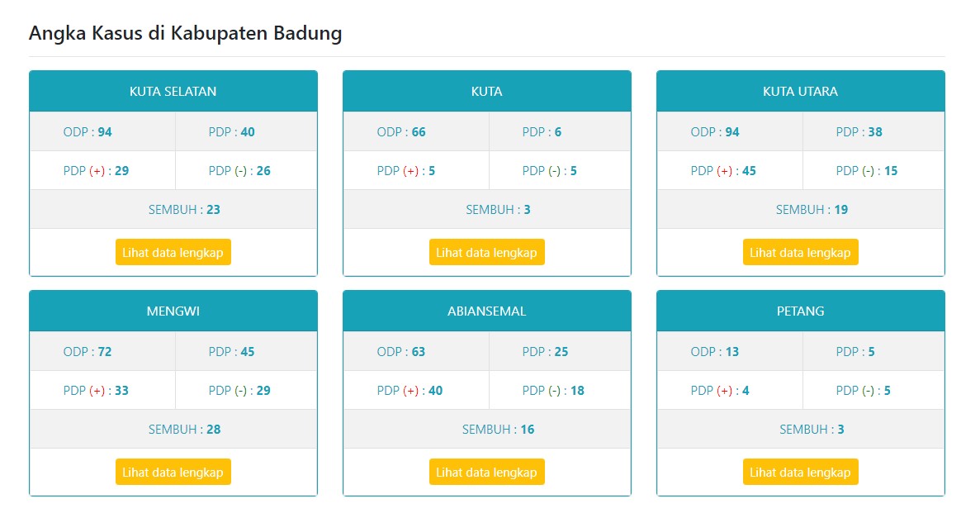980x518 pixels.
Task: Select the SEMBUH value in Kuta Utara
Action: coord(840,210)
